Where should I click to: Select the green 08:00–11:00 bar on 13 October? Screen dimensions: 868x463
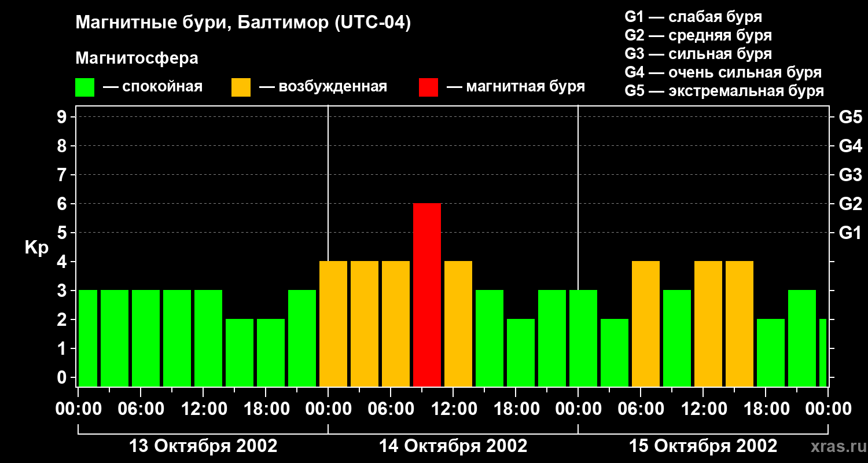pyautogui.click(x=177, y=339)
